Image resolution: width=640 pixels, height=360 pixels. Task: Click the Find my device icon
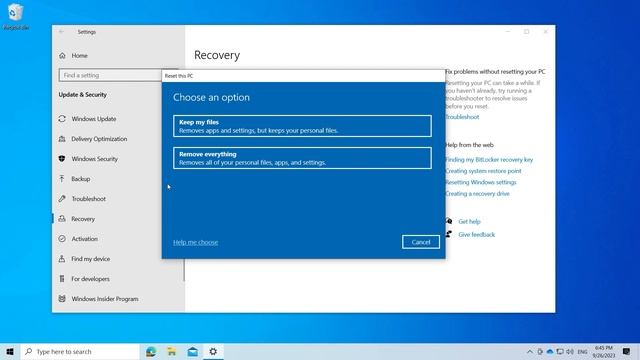[x=62, y=259]
